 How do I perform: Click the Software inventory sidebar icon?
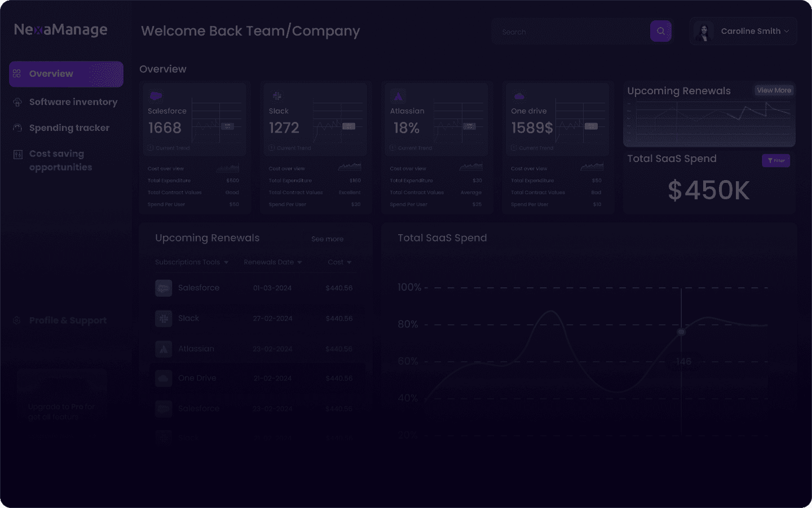point(17,102)
